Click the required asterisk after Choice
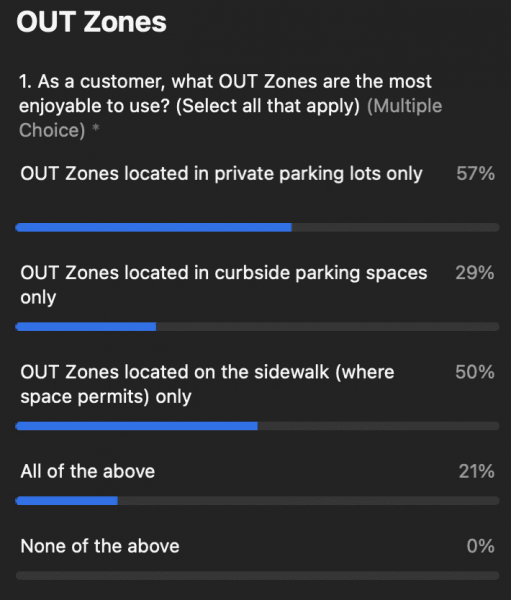 coord(96,127)
